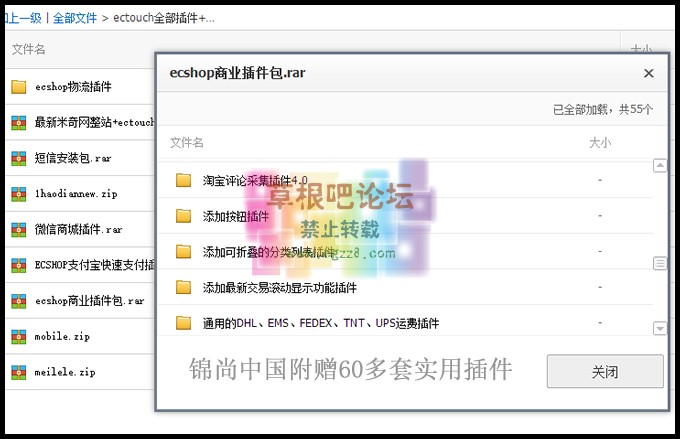
Task: Select file ECSHOP支付宝快速支付插件
Action: (95, 265)
